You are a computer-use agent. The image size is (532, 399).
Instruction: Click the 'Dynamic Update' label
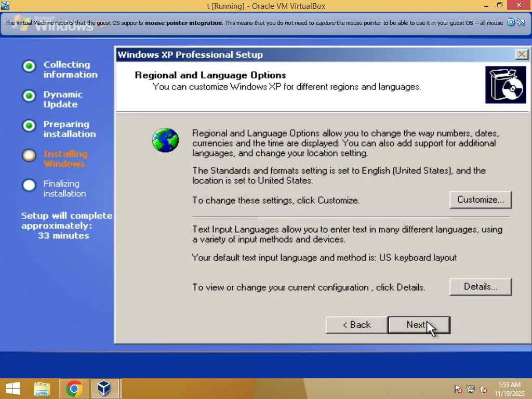[x=63, y=99]
